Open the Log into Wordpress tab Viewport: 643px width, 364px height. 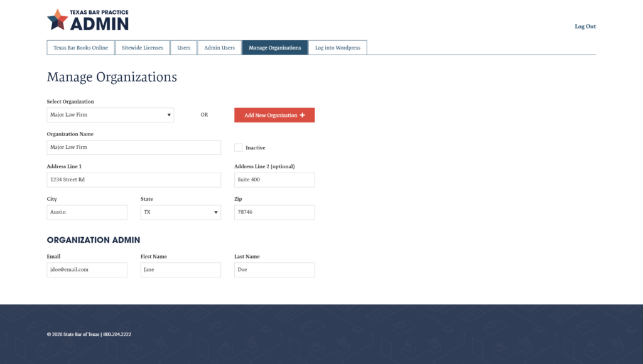click(x=337, y=48)
